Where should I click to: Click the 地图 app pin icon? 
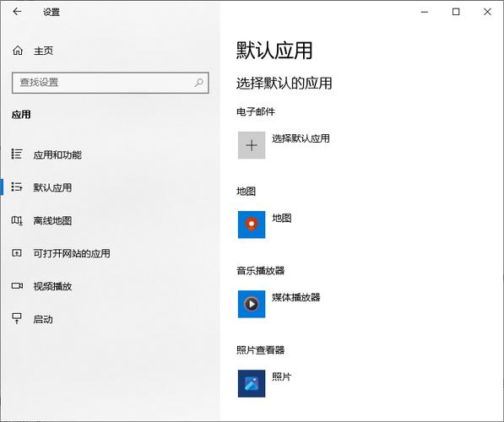(252, 225)
